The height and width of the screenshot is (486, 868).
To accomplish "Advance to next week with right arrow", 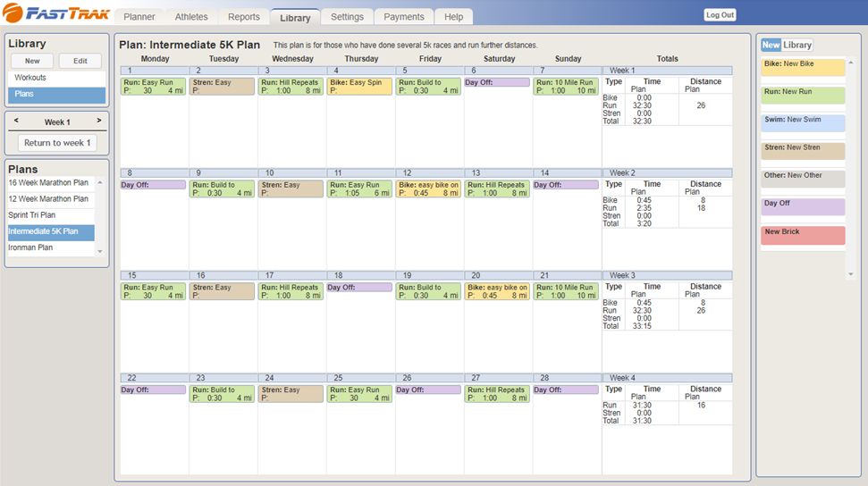I will coord(97,121).
